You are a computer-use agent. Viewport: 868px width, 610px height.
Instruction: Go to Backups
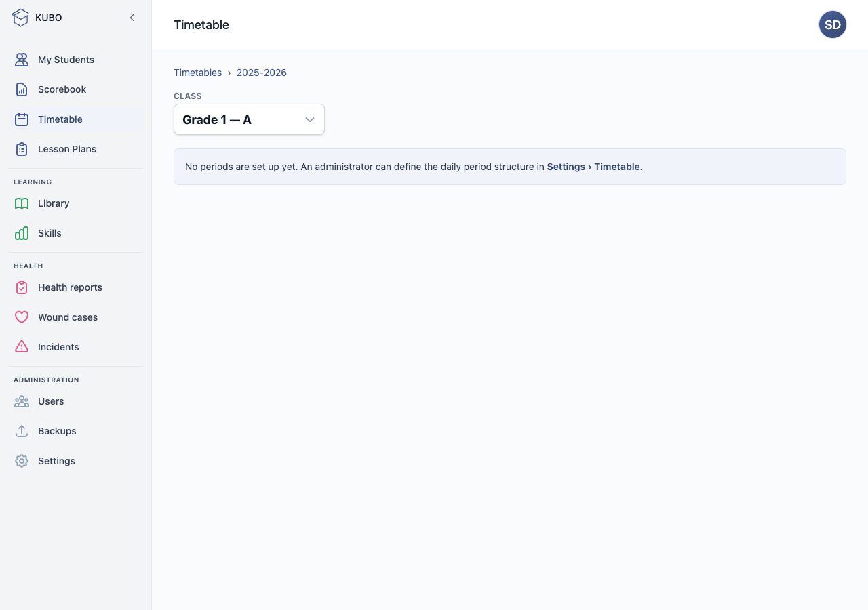(x=76, y=431)
